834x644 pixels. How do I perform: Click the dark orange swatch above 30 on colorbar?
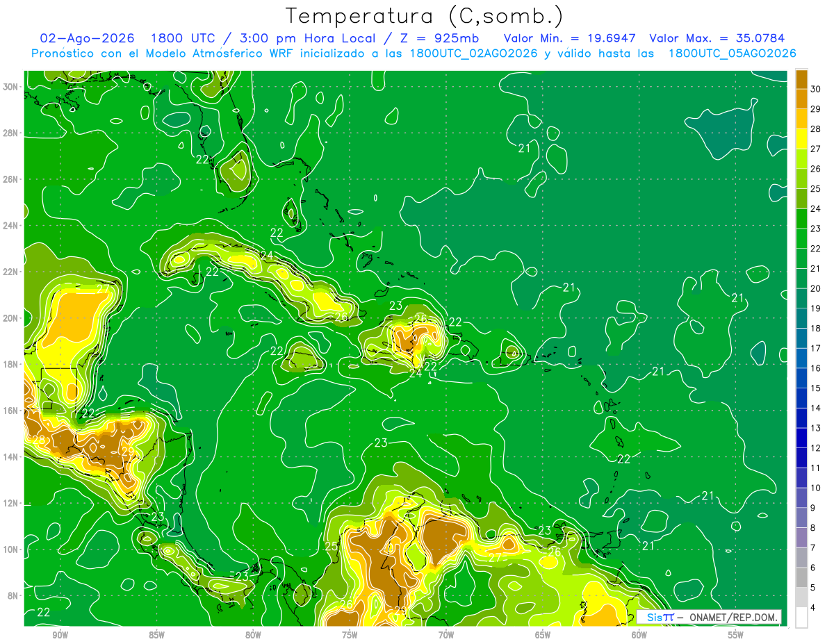pos(802,79)
